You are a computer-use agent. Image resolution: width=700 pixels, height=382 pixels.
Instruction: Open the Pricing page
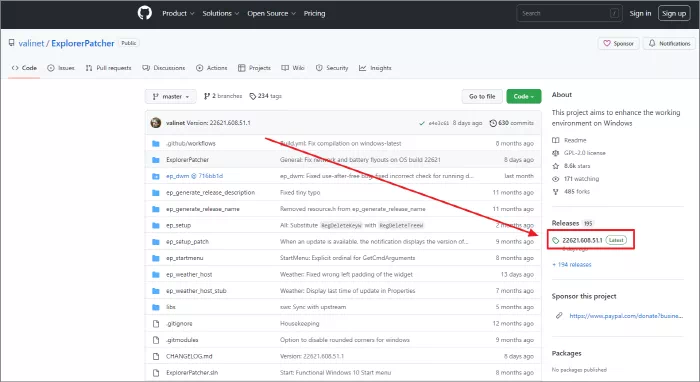tap(314, 13)
